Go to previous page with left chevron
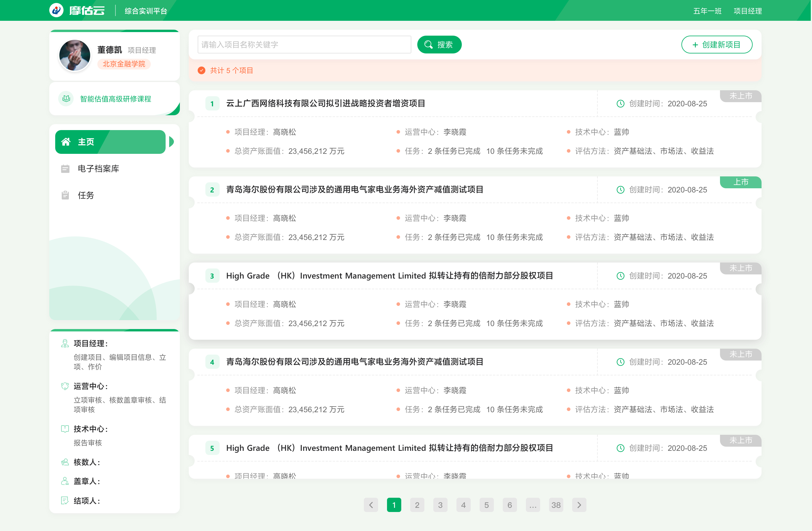The height and width of the screenshot is (531, 812). click(x=371, y=505)
